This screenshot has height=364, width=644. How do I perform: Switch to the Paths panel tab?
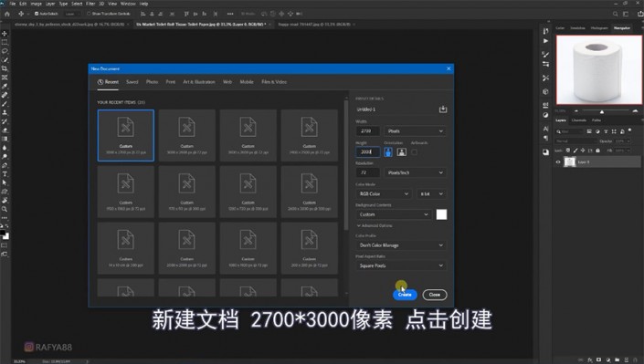(596, 120)
